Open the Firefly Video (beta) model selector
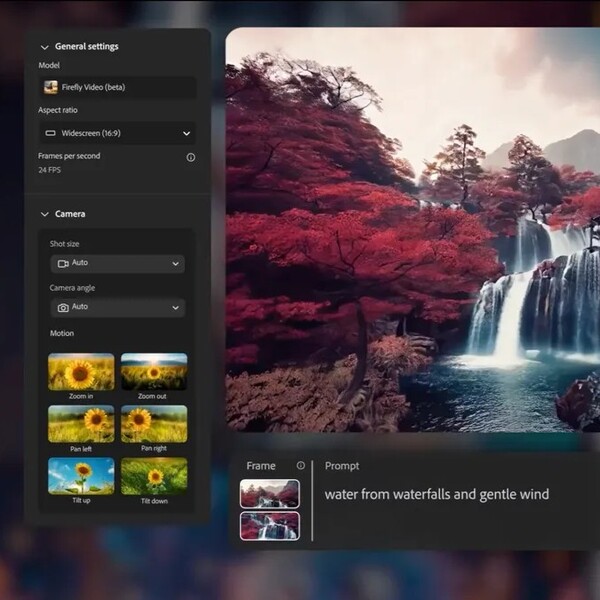 click(x=118, y=87)
